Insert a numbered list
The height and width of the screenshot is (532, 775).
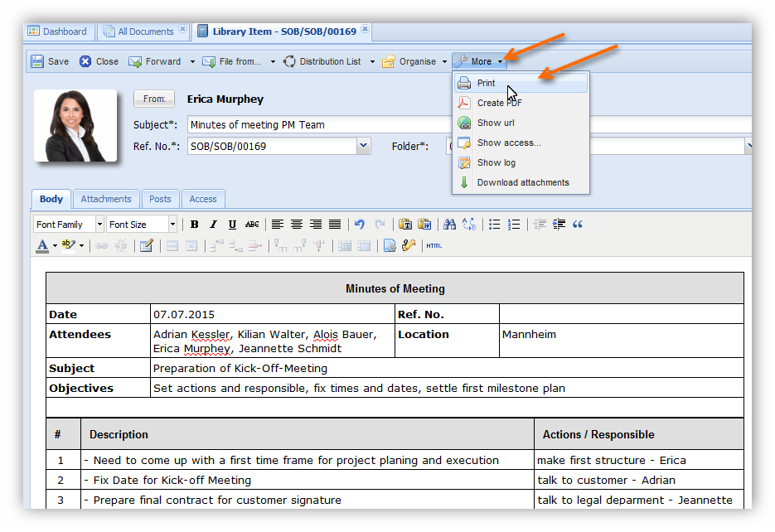click(x=514, y=225)
